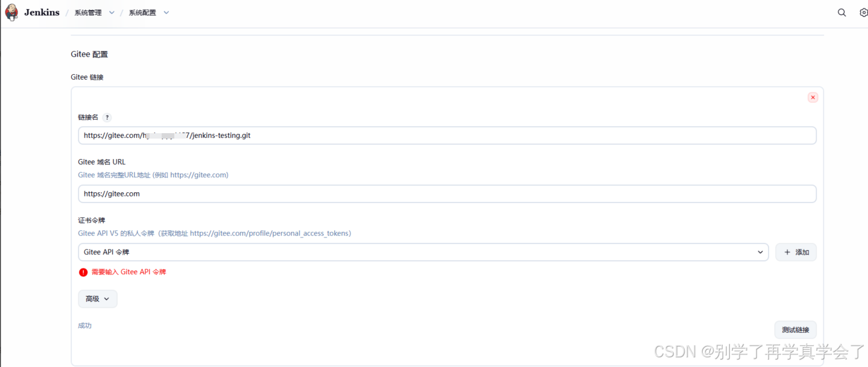
Task: Click the 需要输入 Gitee API 令牌 error text
Action: click(128, 272)
